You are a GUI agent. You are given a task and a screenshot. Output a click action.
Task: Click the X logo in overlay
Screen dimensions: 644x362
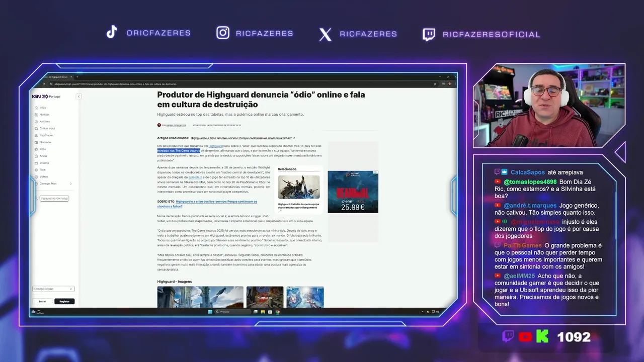point(326,34)
